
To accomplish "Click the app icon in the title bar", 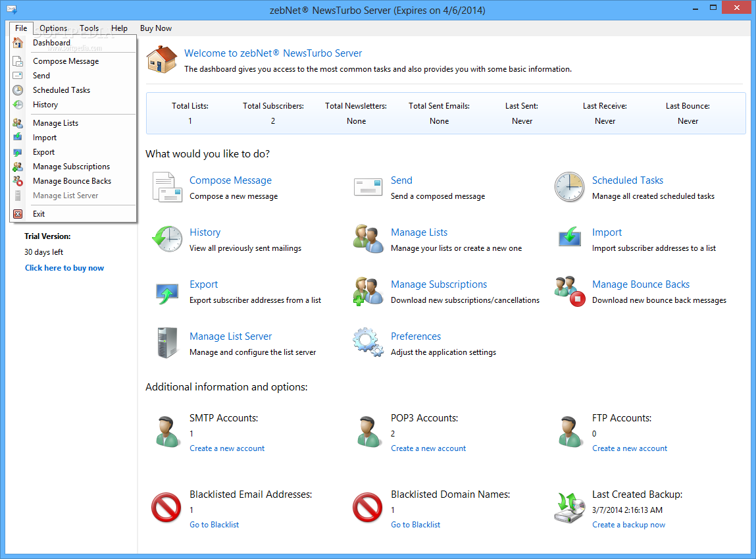I will [12, 9].
